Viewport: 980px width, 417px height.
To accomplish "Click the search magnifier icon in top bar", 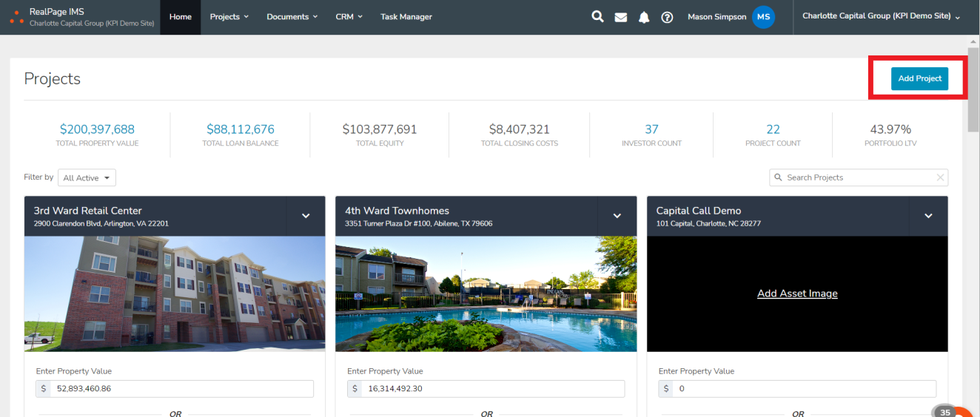I will [597, 17].
